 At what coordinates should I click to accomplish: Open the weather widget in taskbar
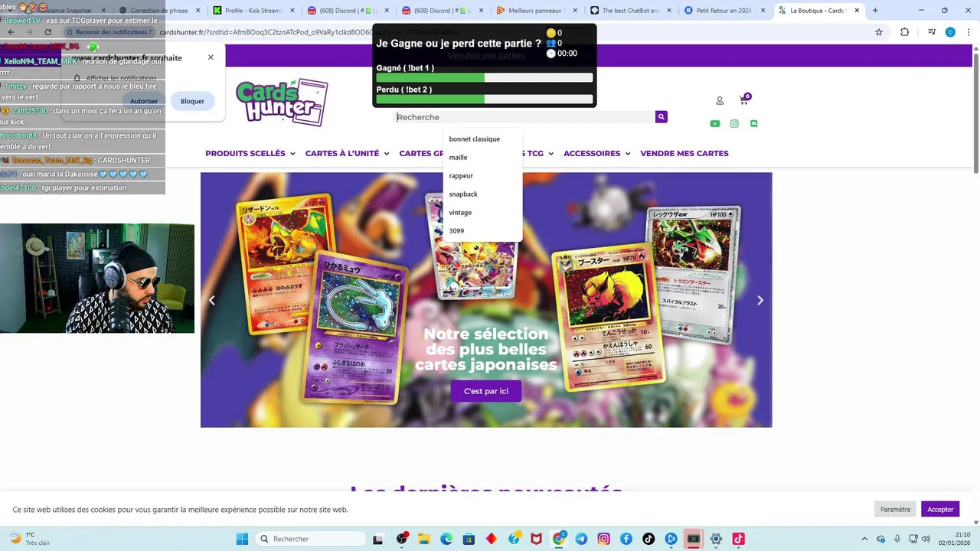click(29, 539)
